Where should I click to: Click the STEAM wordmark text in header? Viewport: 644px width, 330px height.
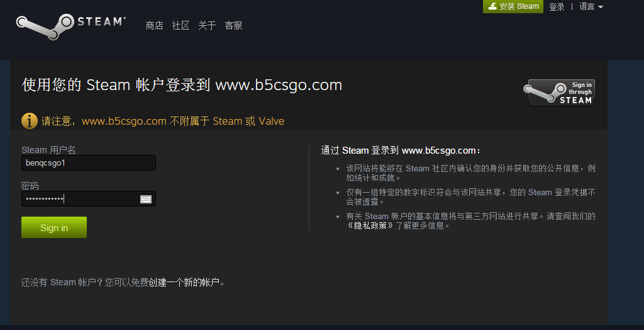[101, 21]
